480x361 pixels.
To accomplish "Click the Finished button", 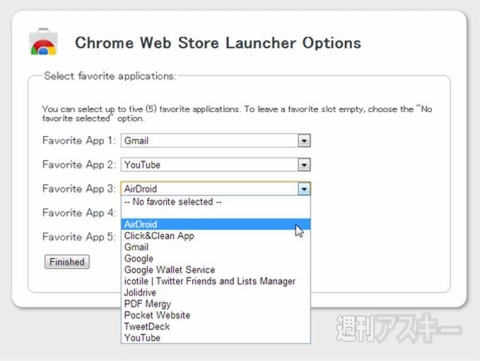I will 67,262.
